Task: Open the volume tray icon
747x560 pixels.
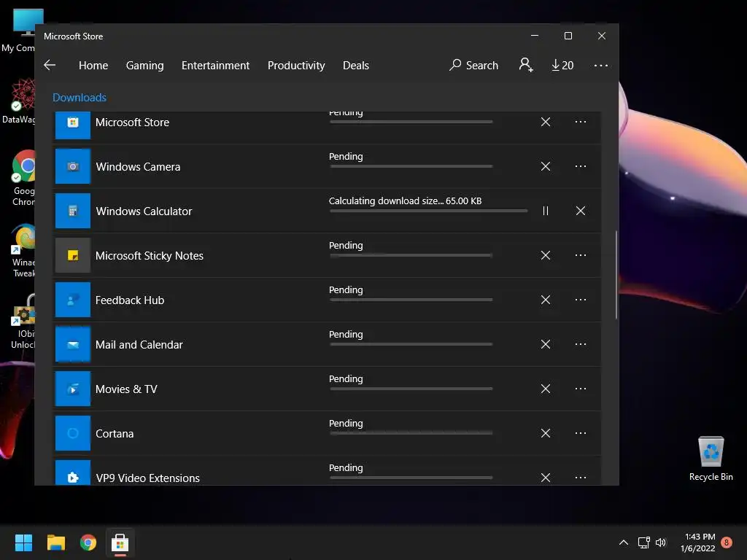Action: (x=661, y=542)
